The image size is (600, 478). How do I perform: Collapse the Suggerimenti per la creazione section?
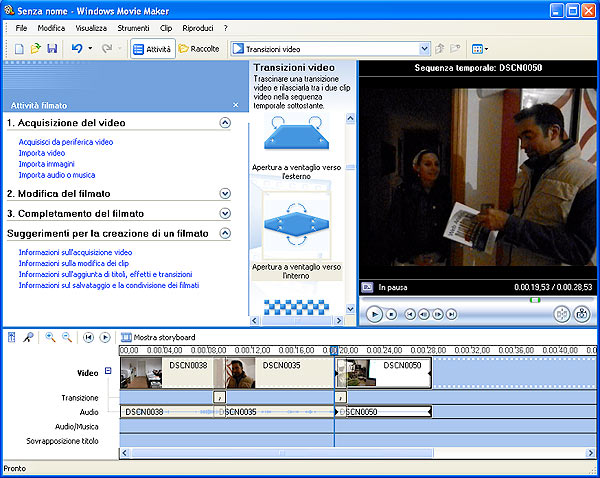pos(225,233)
